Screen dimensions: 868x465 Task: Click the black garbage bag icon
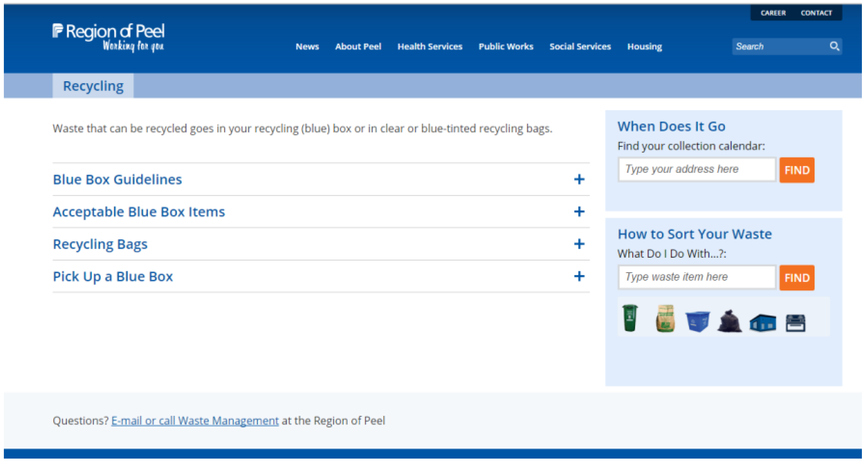tap(730, 322)
